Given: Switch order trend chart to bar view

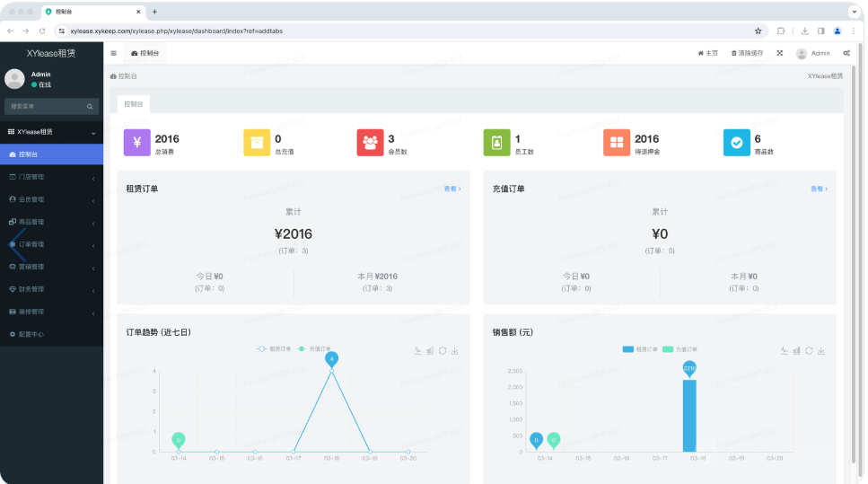Looking at the screenshot, I should click(430, 350).
